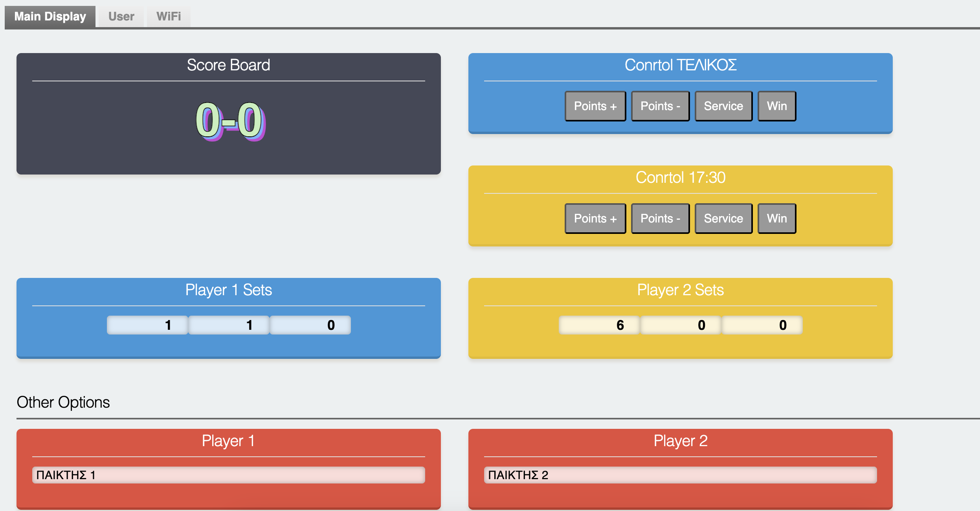This screenshot has width=980, height=511.
Task: Click the ΠΑΙΚΤΗΣ 2 name field
Action: (680, 475)
